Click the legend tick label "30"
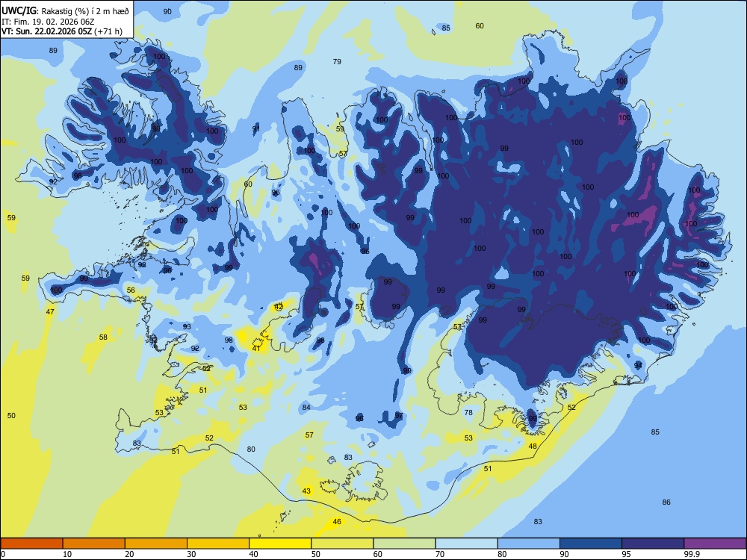The height and width of the screenshot is (560, 747). (191, 554)
